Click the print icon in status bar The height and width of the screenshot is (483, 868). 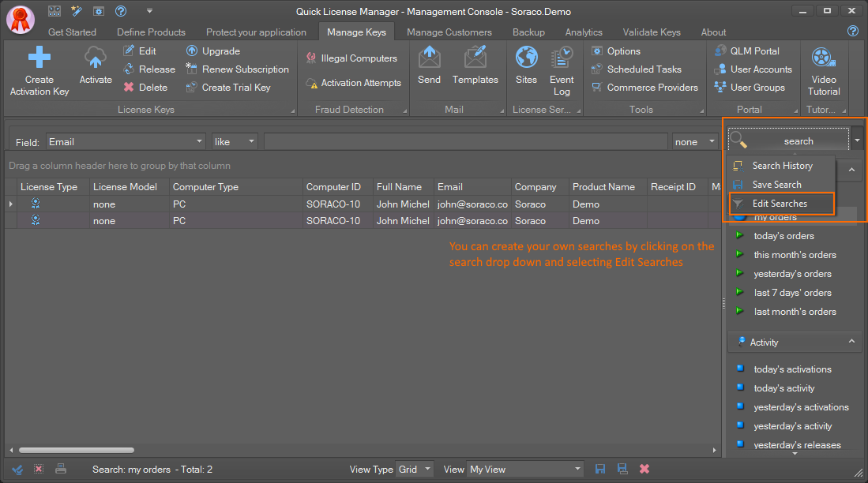pyautogui.click(x=61, y=469)
